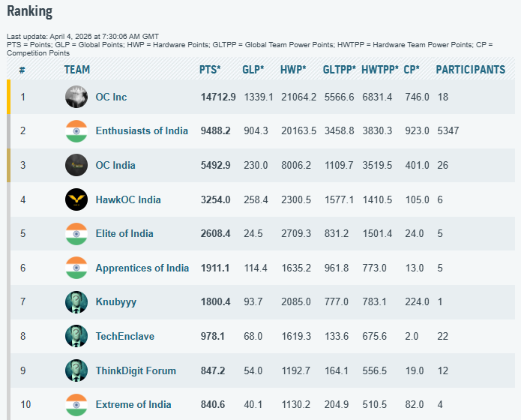Select the 1800.4 points value

tap(216, 302)
